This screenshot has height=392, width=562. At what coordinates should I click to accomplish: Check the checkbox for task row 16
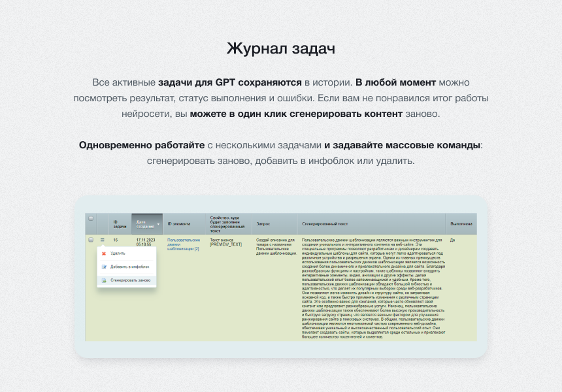pyautogui.click(x=90, y=238)
